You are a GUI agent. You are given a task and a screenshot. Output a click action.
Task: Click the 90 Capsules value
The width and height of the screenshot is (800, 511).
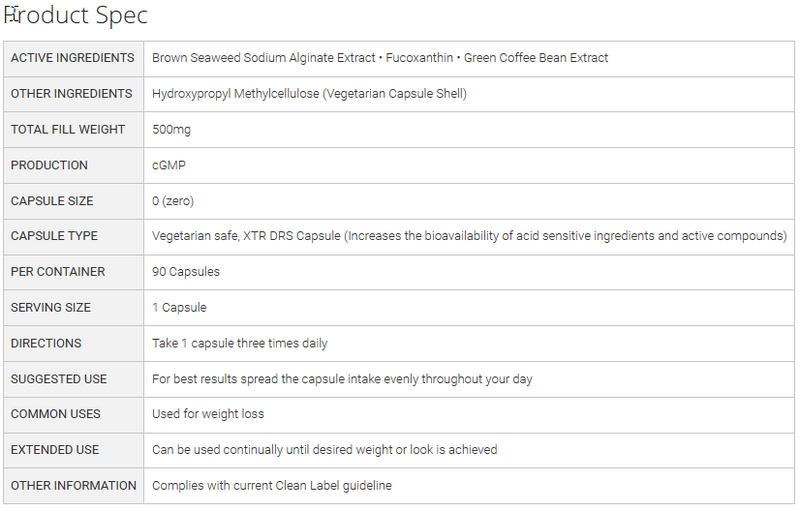(186, 272)
